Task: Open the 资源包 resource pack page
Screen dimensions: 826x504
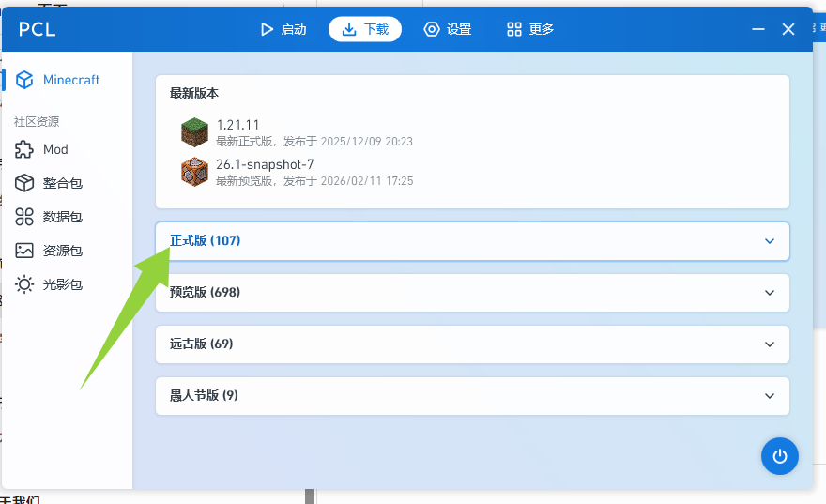Action: point(67,251)
